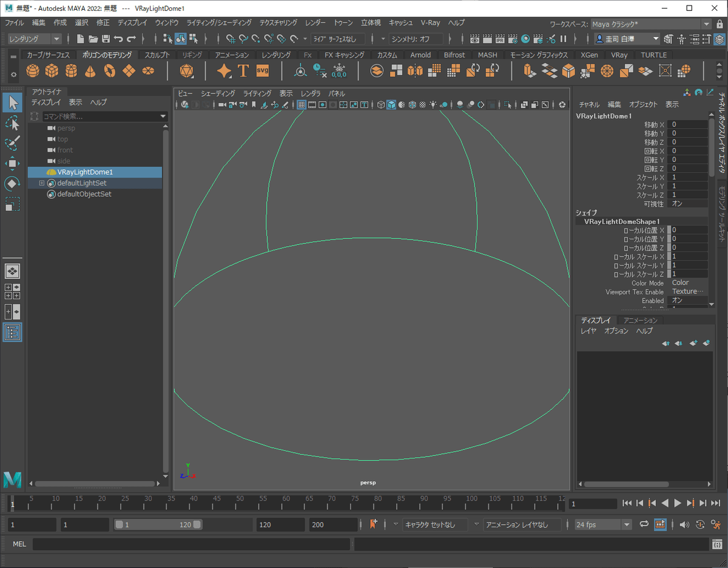Open the 24 fps frame rate dropdown
Screen dimensions: 728x568
click(603, 524)
